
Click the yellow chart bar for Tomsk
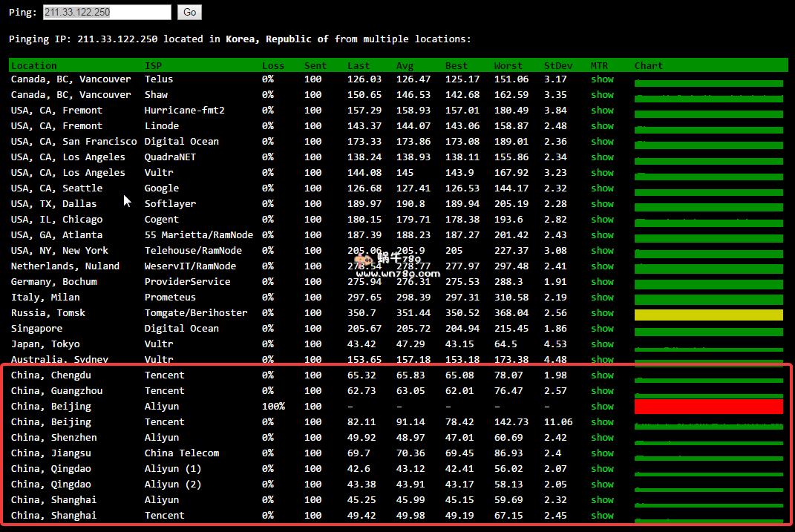point(708,315)
